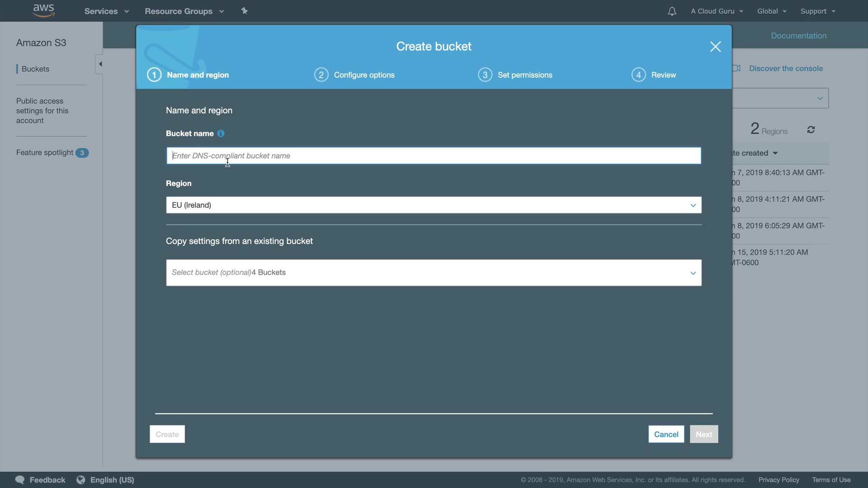The width and height of the screenshot is (868, 488).
Task: Click the AWS logo home icon
Action: 44,10
